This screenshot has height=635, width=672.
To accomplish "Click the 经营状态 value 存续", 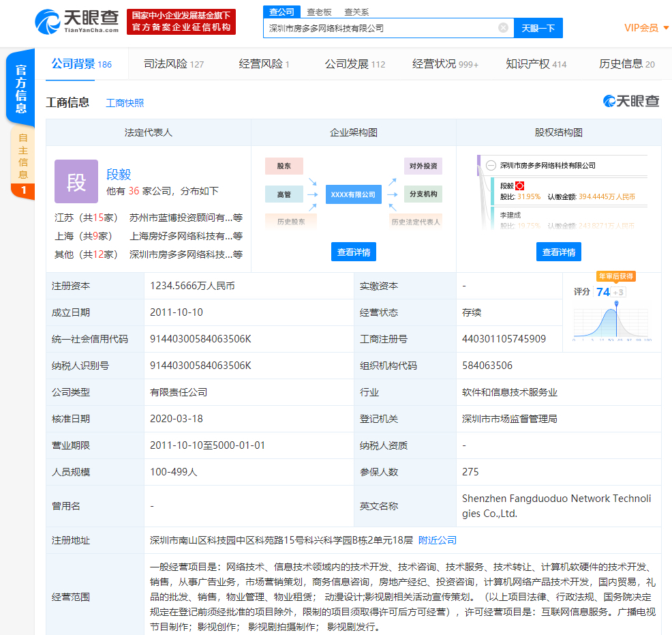I will 472,312.
